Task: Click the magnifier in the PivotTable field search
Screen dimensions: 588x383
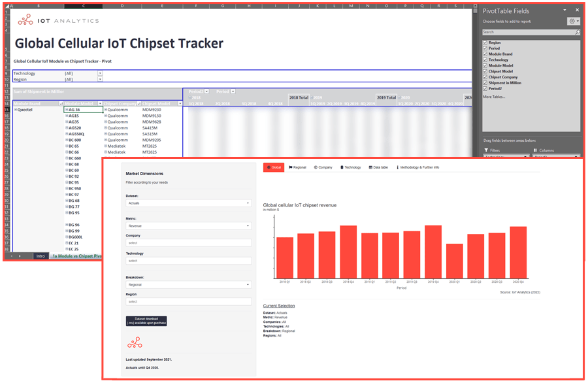Action: click(x=578, y=32)
